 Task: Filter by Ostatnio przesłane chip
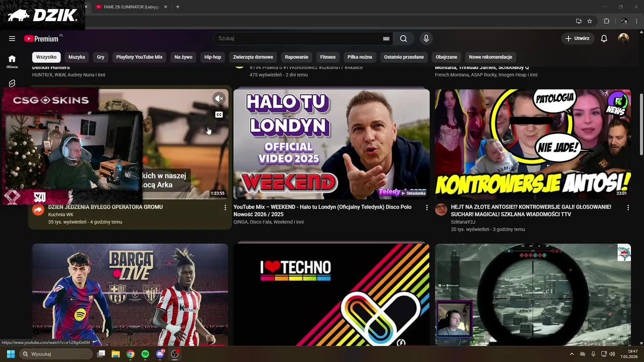pyautogui.click(x=404, y=57)
